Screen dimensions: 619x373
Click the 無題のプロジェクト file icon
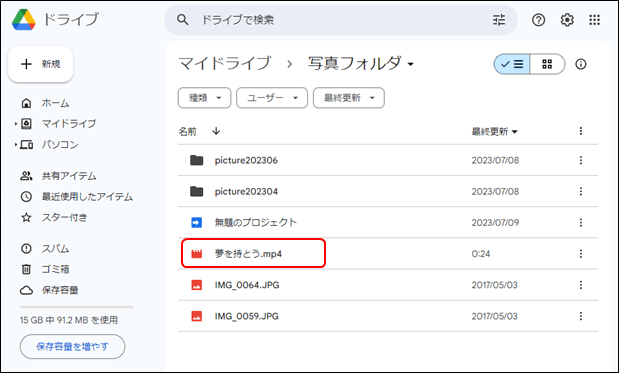click(x=197, y=223)
